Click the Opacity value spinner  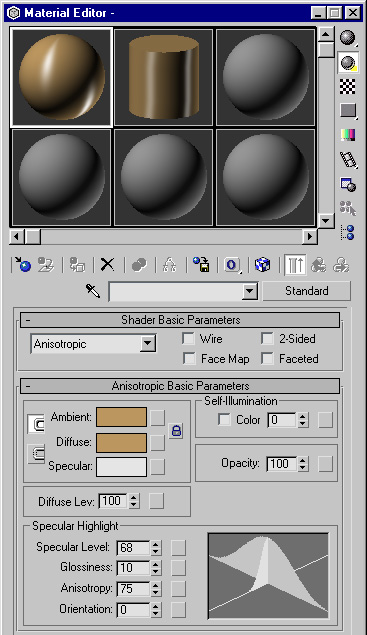[x=302, y=464]
